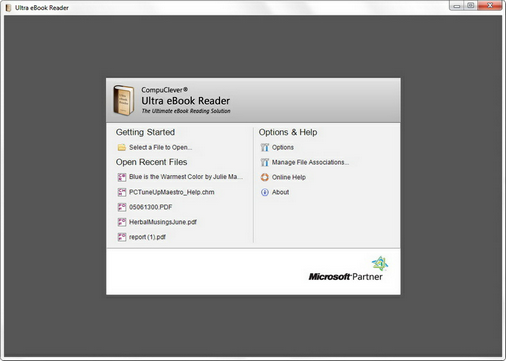Open the Select a File to Open link
Viewport: 506px width, 361px height.
(161, 147)
